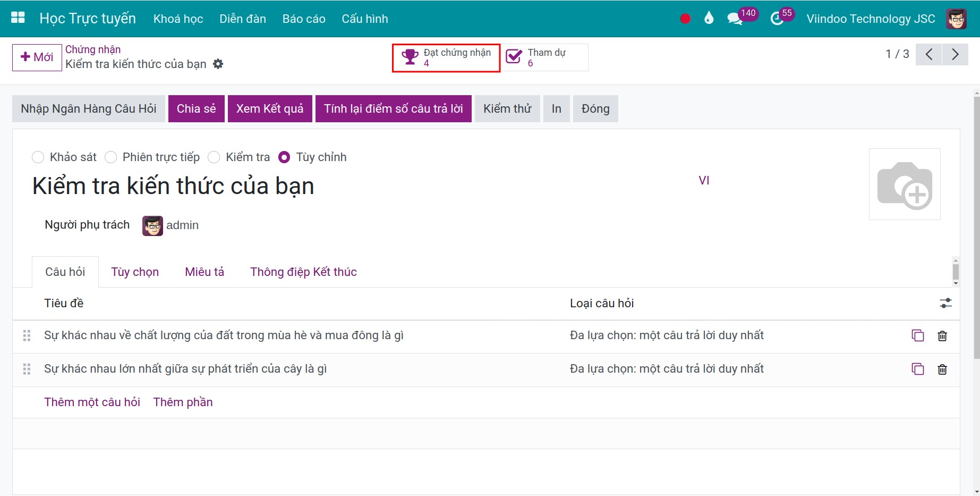This screenshot has height=496, width=980.
Task: Open the conversations icon with 140 badge
Action: [x=735, y=19]
